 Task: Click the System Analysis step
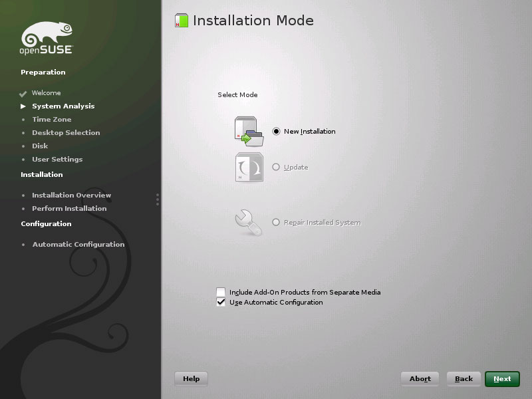point(63,106)
